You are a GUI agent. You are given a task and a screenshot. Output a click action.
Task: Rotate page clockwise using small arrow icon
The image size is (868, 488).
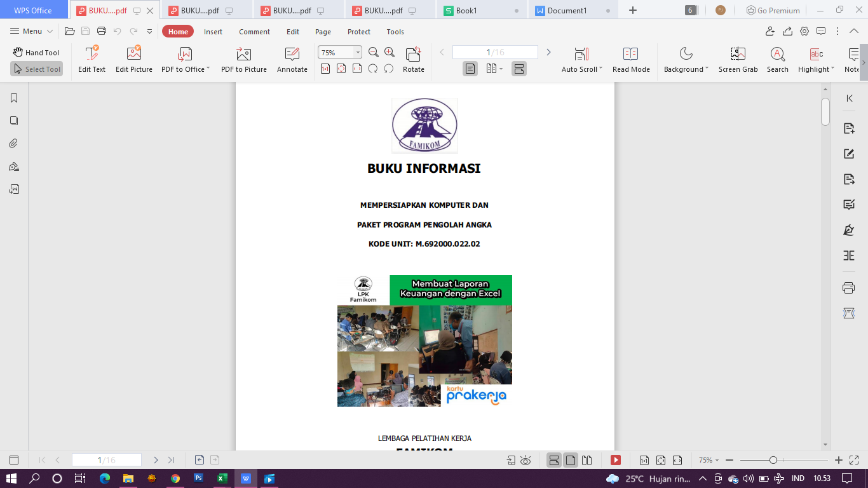[373, 69]
